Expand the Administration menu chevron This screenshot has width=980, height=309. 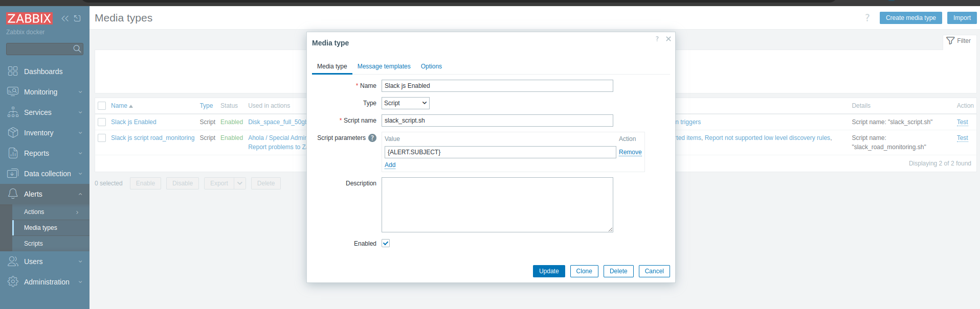pyautogui.click(x=80, y=282)
